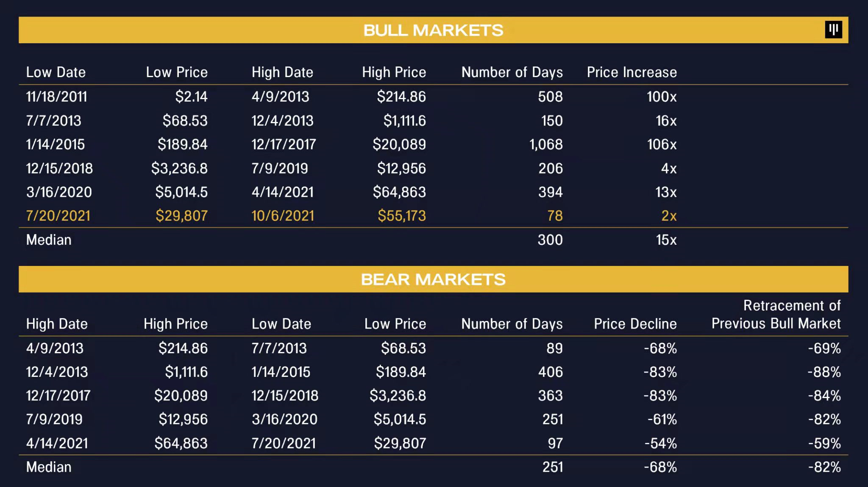Click the 406 number of days cell
The image size is (868, 487).
tap(550, 372)
